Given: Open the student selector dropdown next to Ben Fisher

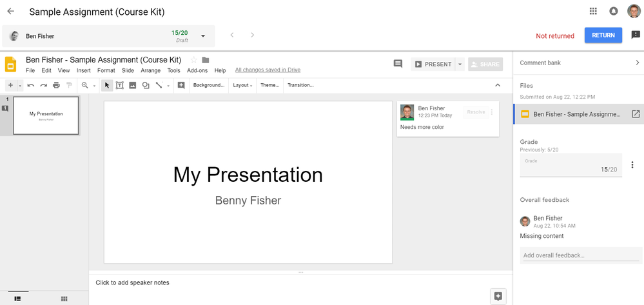Looking at the screenshot, I should tap(203, 36).
